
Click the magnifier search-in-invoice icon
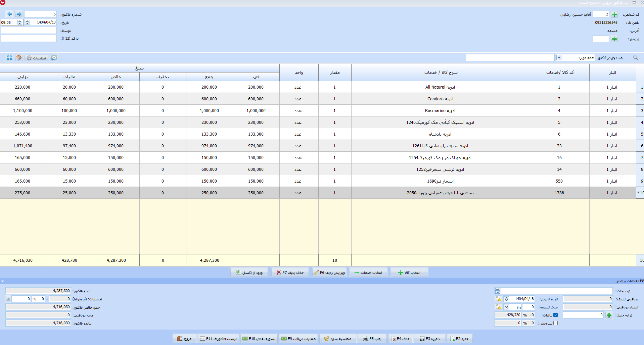point(636,58)
